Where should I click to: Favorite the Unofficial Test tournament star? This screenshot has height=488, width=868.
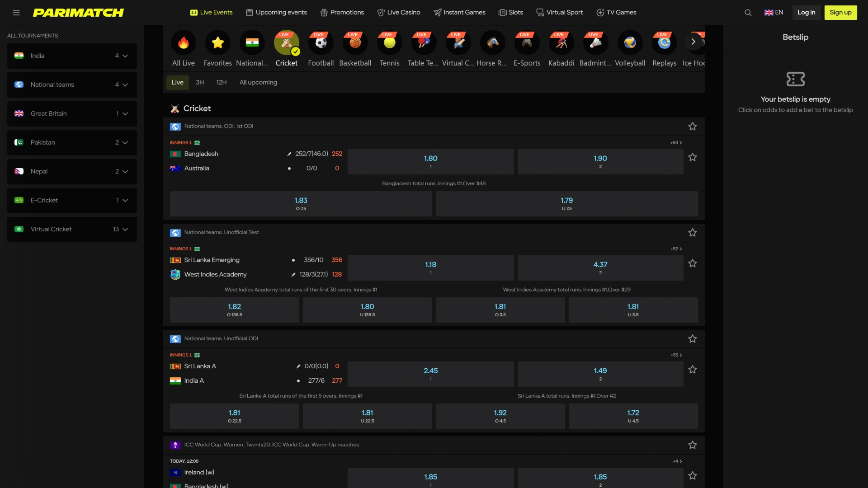[693, 233]
